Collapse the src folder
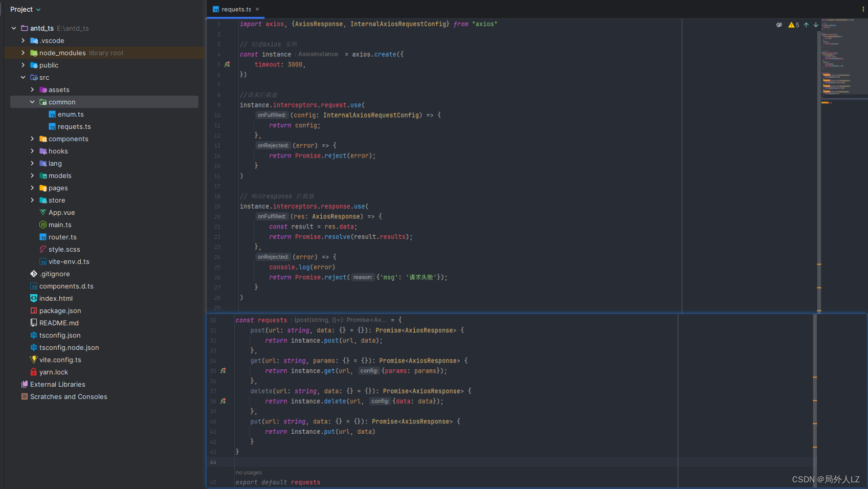The image size is (868, 489). click(x=23, y=77)
